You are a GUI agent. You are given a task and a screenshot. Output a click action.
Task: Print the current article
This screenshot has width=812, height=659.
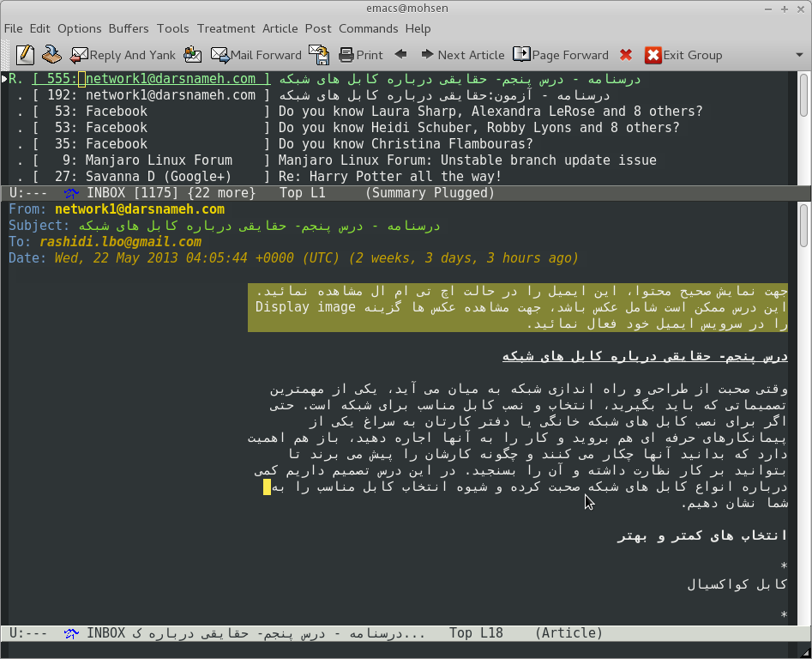tap(361, 55)
